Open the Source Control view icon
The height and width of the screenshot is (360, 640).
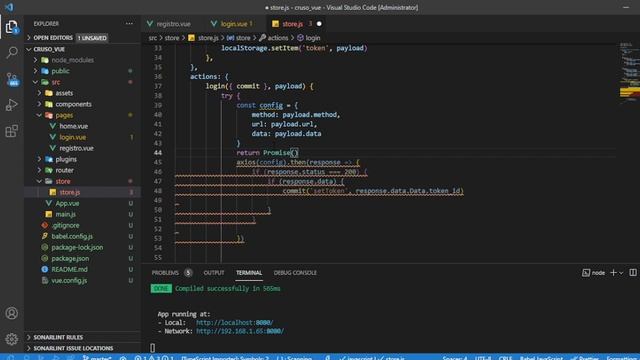[12, 79]
